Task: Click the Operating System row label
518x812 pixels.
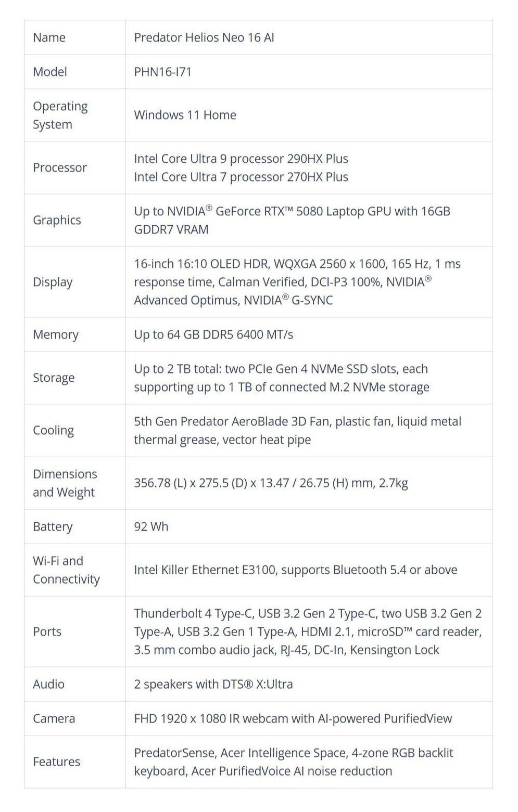Action: [x=60, y=115]
